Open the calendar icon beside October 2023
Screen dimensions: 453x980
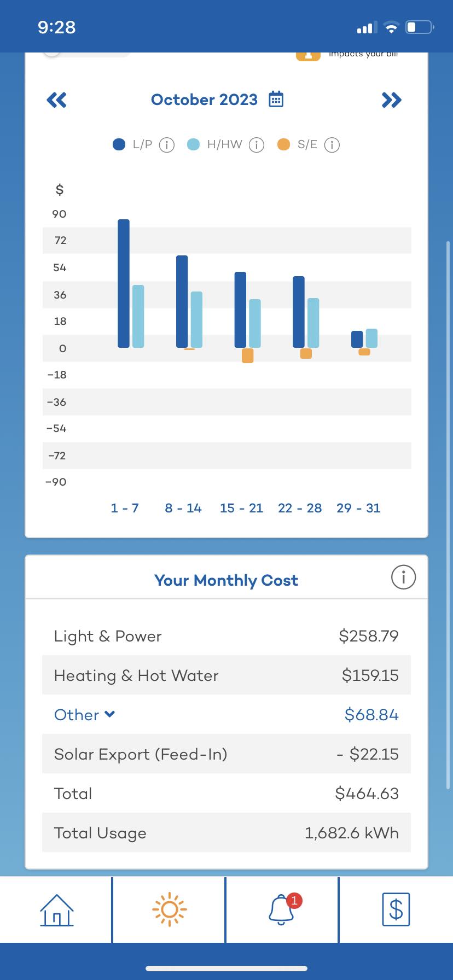pos(276,100)
